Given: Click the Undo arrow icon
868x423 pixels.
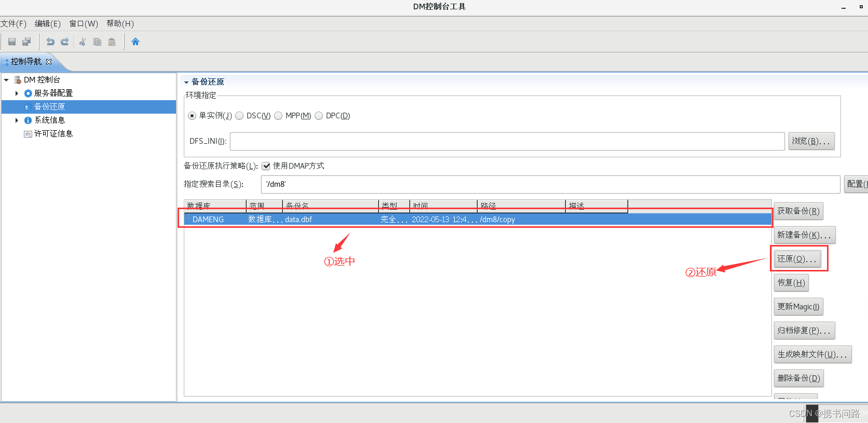Looking at the screenshot, I should click(50, 42).
